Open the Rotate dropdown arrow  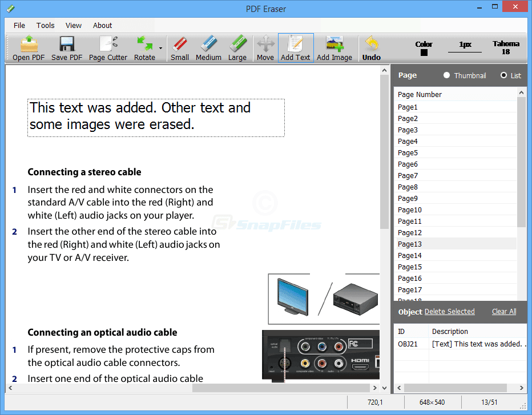[160, 48]
